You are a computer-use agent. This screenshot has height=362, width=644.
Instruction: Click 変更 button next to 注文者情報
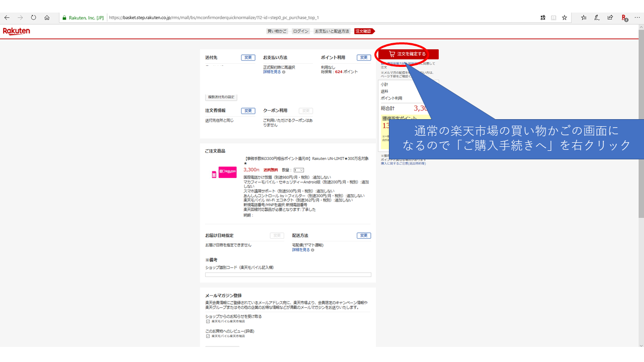click(248, 111)
